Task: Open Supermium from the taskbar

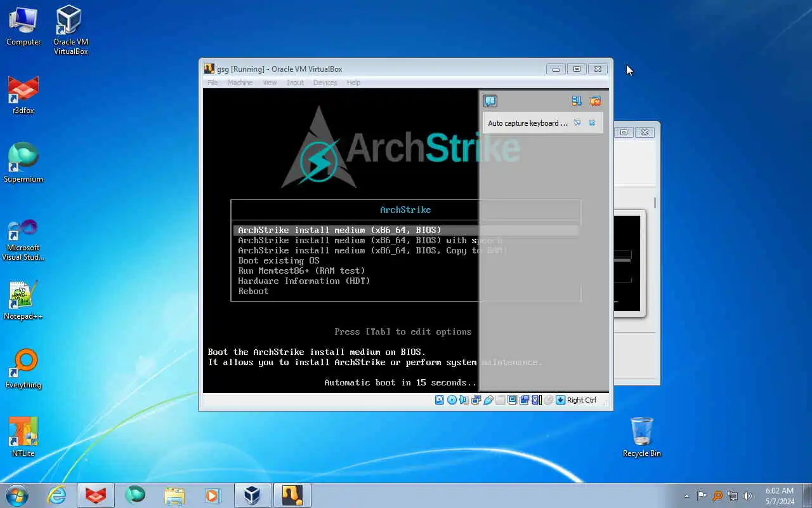Action: pyautogui.click(x=135, y=495)
